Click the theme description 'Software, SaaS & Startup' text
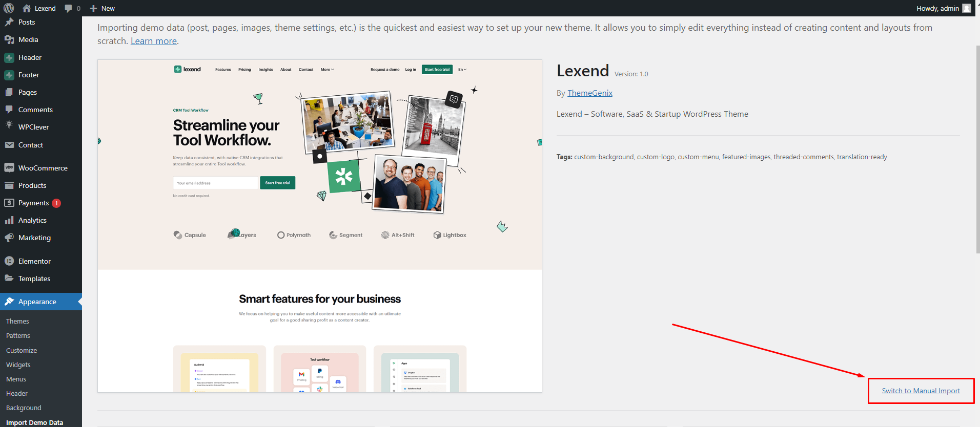The image size is (980, 427). [x=652, y=114]
